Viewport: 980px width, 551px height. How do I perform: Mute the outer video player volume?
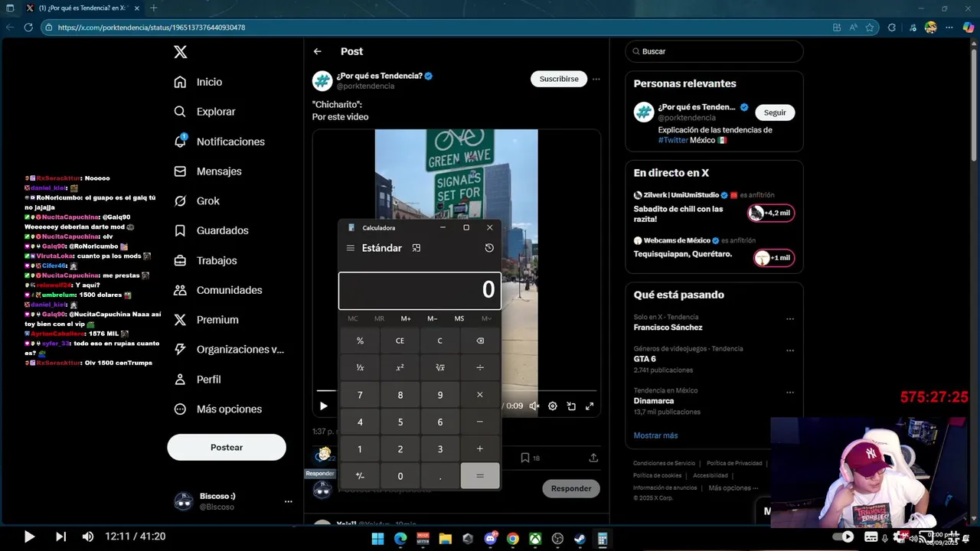(87, 536)
